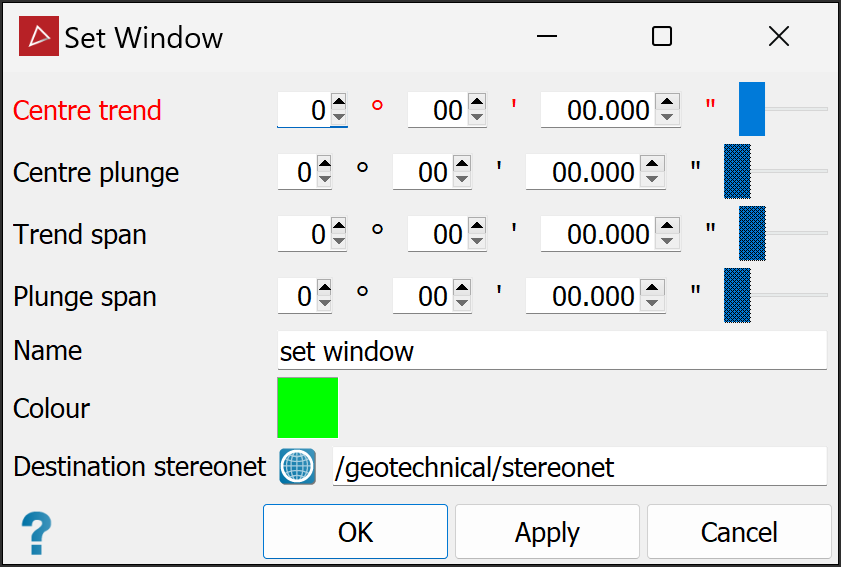Decrease Centre plunge minutes with down arrow
The height and width of the screenshot is (567, 841).
(x=461, y=181)
